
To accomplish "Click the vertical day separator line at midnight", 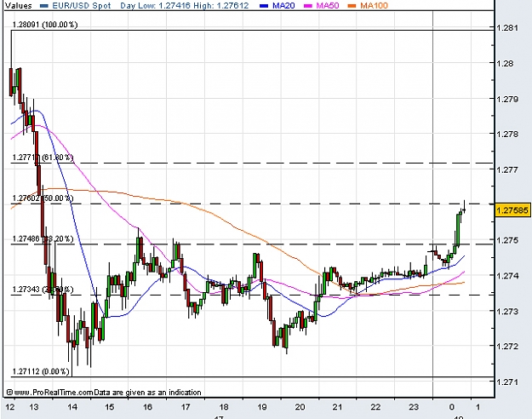I will [x=432, y=204].
